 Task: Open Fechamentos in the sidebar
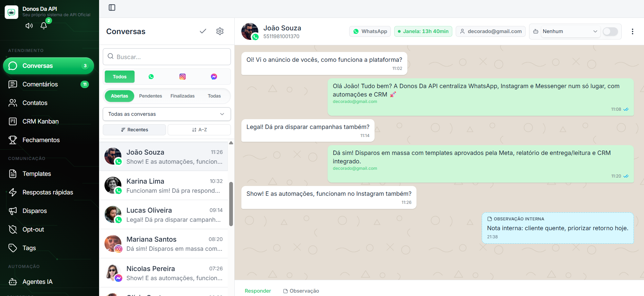pos(48,140)
